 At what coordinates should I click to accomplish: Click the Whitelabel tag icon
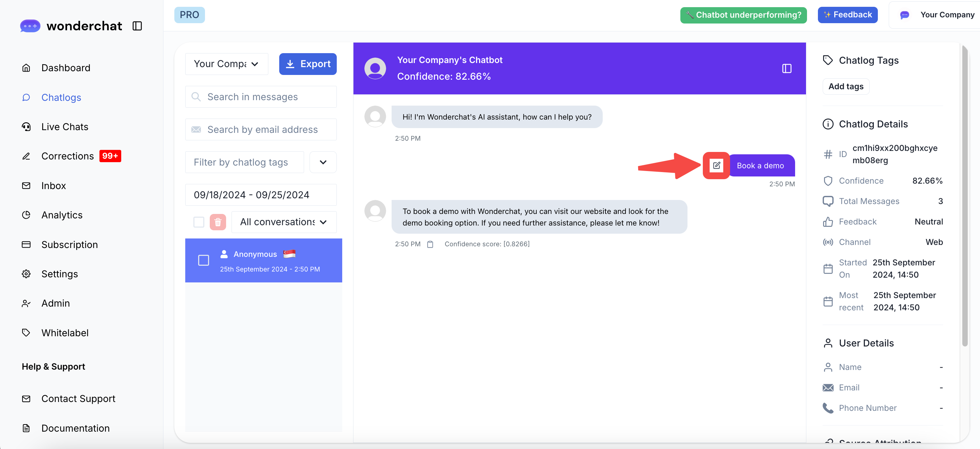point(26,332)
